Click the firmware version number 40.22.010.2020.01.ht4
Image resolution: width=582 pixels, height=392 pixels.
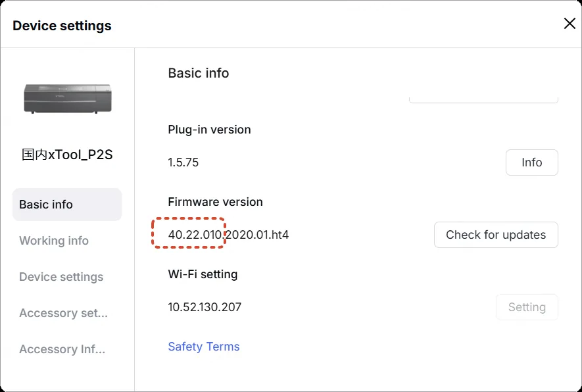[228, 235]
